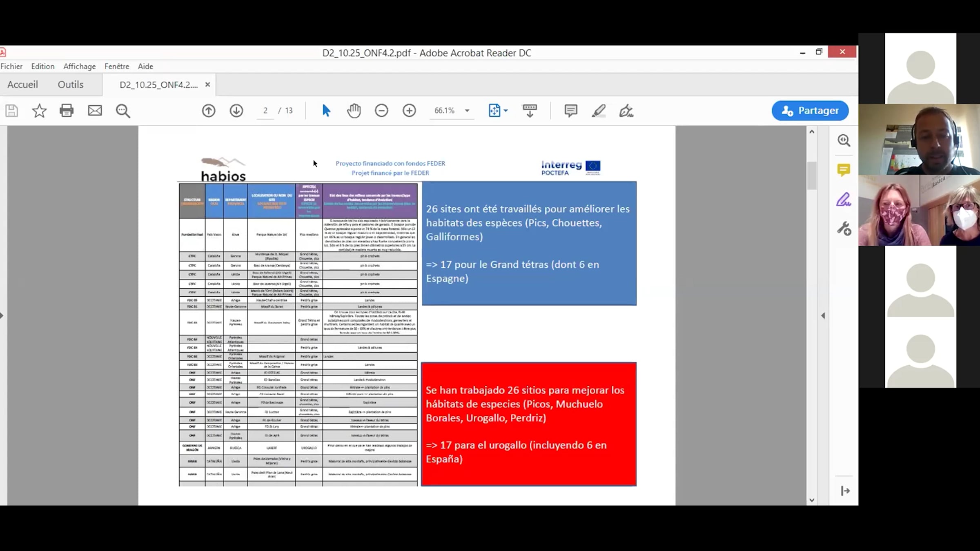
Task: Click the red Spanish summary box
Action: click(529, 424)
